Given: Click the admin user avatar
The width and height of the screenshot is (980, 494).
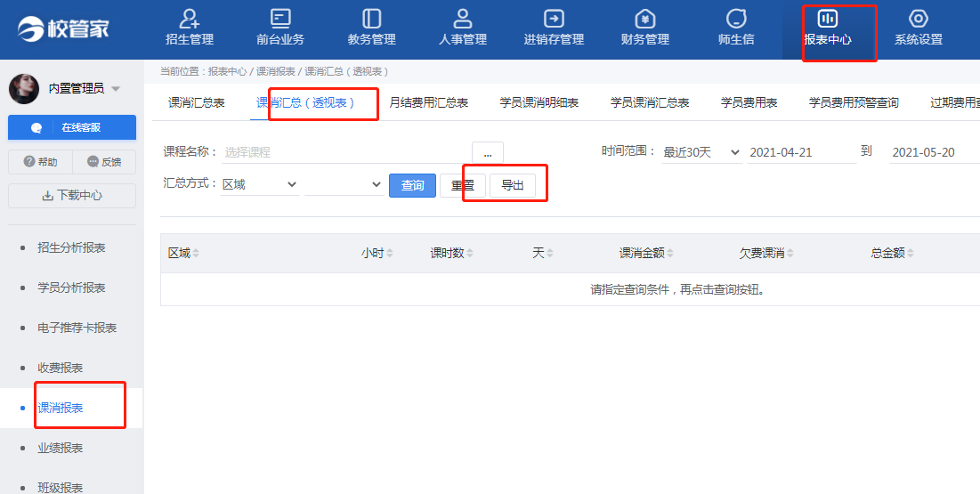Looking at the screenshot, I should click(24, 89).
